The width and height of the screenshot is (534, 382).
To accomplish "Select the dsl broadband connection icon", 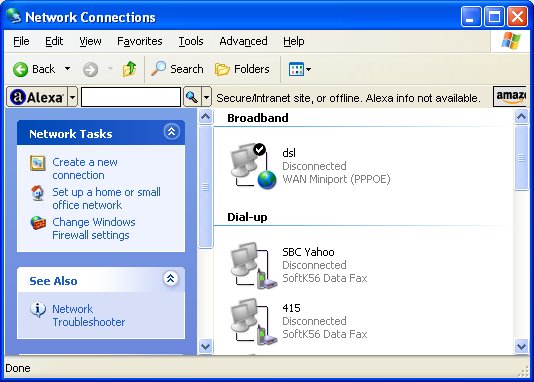I will [x=253, y=166].
